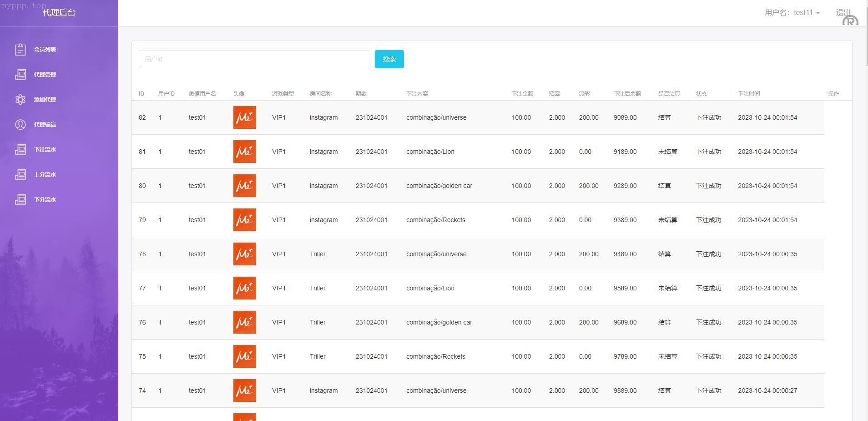Select the combinação/golden car row with ID 80

point(439,186)
